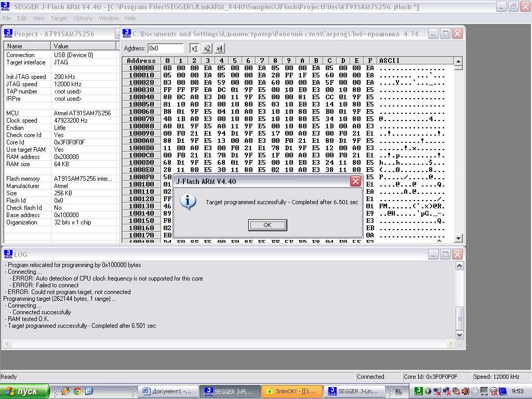Switch to Документ1 Word taskbar button

click(x=168, y=391)
